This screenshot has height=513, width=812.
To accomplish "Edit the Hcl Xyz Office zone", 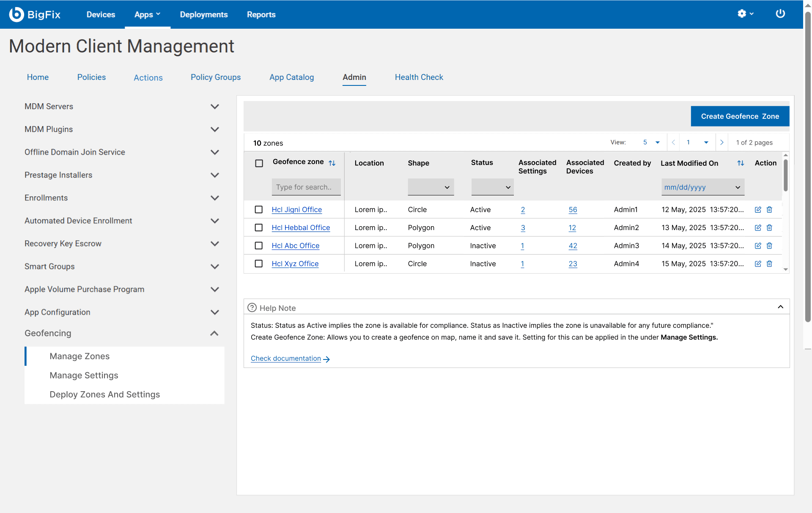I will [x=758, y=264].
